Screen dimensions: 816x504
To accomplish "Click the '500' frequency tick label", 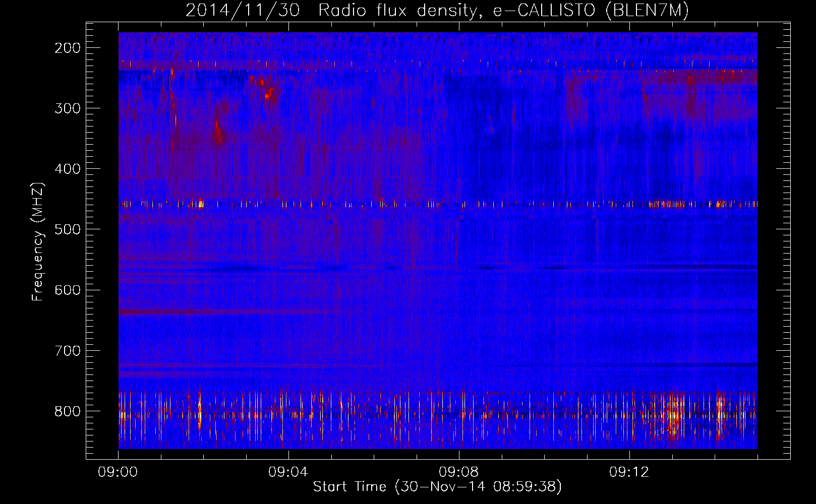I will [68, 229].
